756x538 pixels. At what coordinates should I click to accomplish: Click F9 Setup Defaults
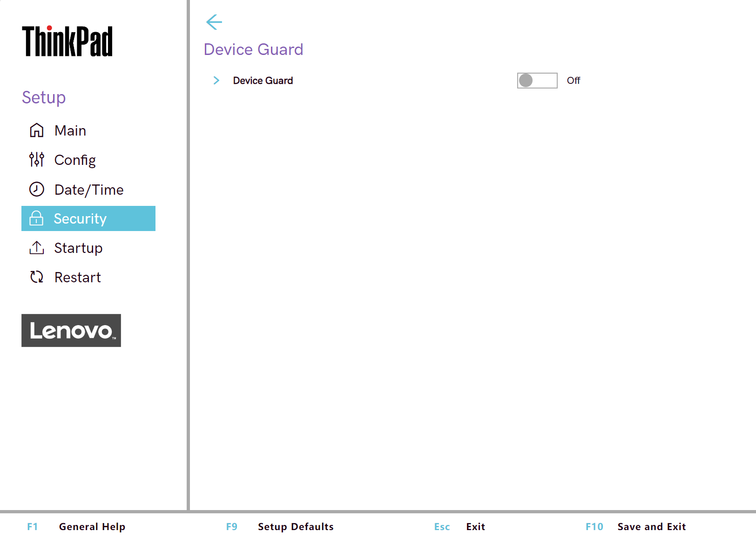(295, 526)
